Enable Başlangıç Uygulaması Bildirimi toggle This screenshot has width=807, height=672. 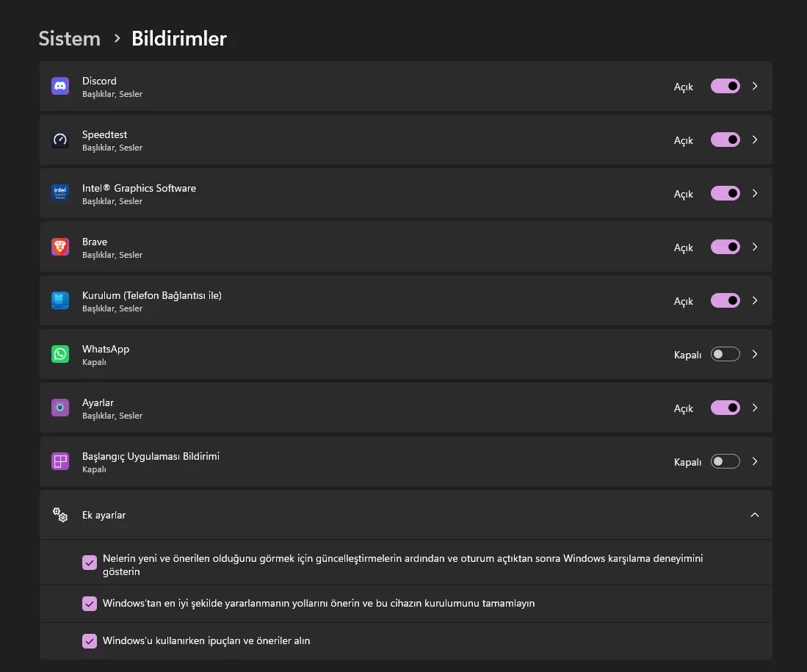point(725,461)
